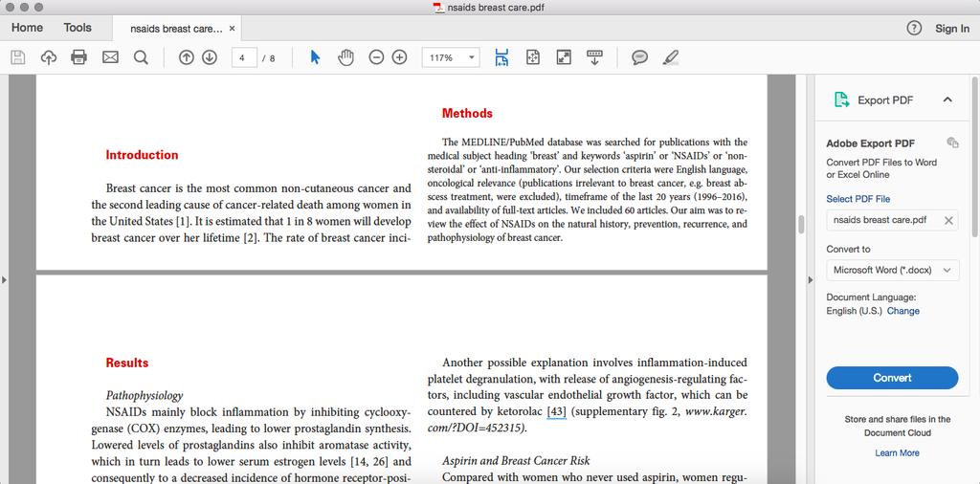The width and height of the screenshot is (980, 484).
Task: Click the Read Mode keyboard icon
Action: (594, 57)
